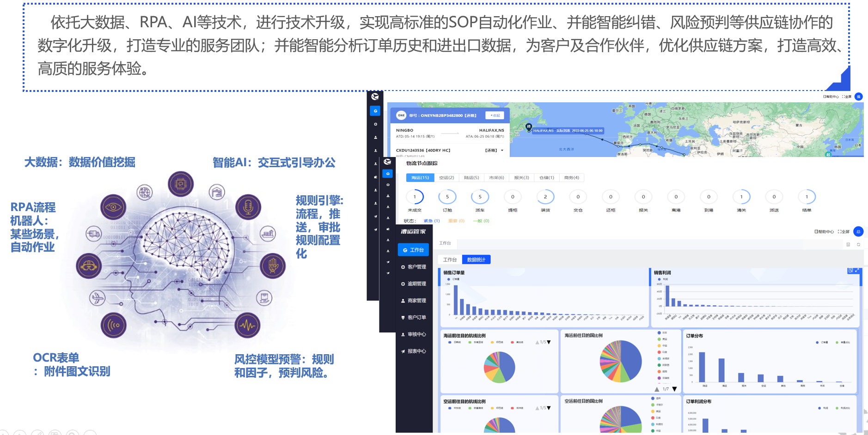
Task: Select the highlighted blue workbench icon in the 物流节点跟踪 window sidebar
Action: [388, 174]
